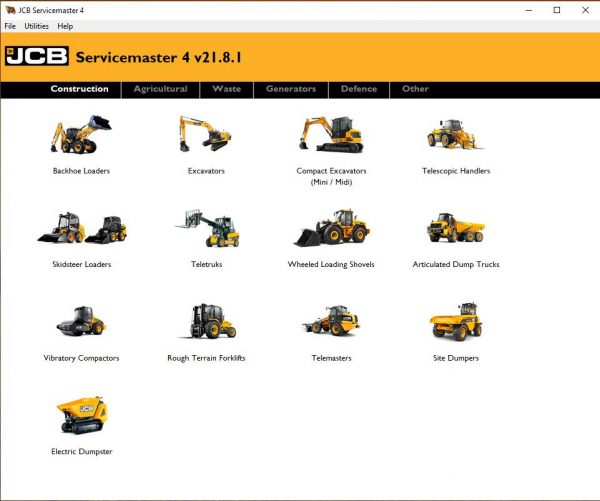Select the Teletruks machine image
Viewport: 600px width, 501px height.
click(208, 228)
